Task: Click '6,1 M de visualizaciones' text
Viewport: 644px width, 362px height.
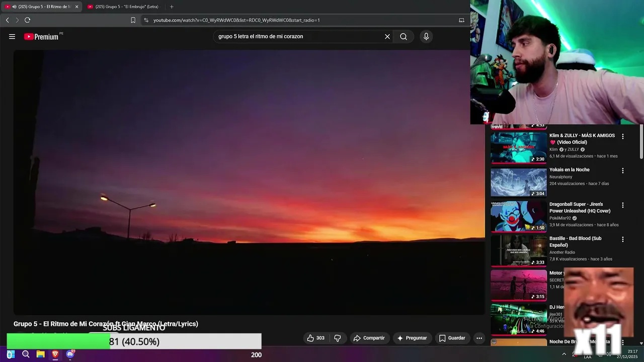Action: click(571, 156)
